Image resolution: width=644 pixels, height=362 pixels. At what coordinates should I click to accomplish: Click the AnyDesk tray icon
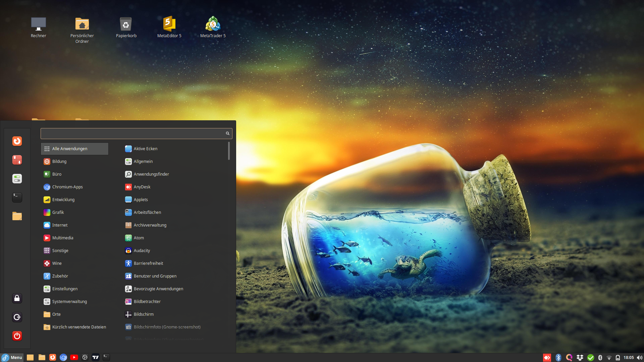coord(547,358)
